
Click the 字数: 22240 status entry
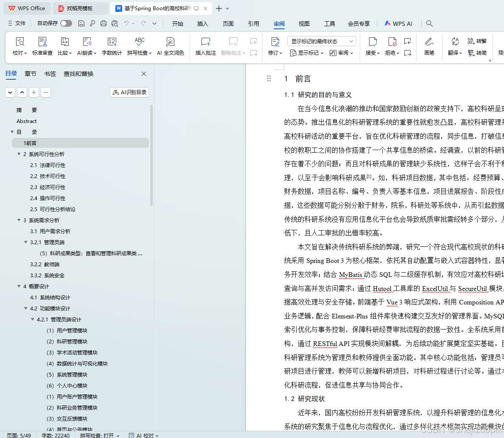point(55,435)
